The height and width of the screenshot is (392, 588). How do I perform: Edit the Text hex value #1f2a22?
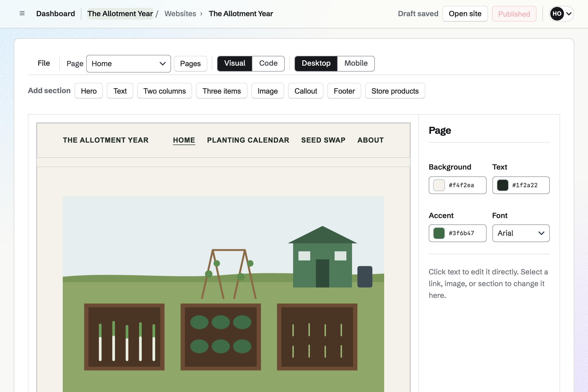525,185
